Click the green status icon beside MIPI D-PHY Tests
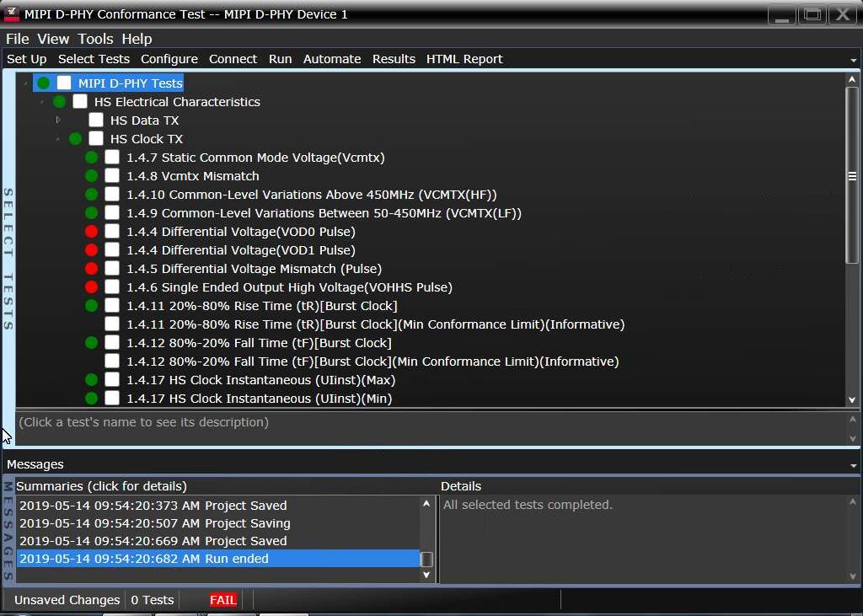 point(44,83)
